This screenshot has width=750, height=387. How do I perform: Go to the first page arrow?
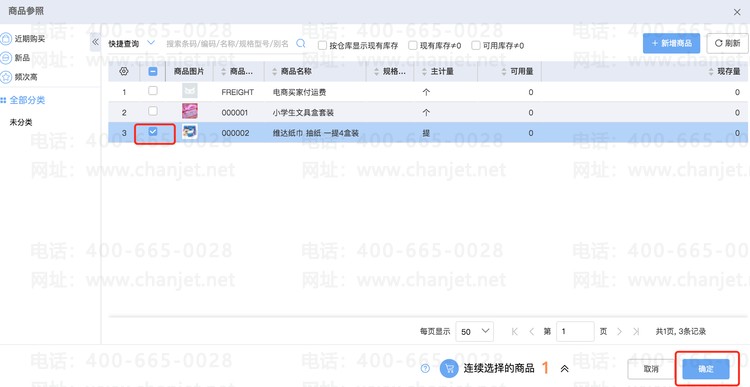515,332
